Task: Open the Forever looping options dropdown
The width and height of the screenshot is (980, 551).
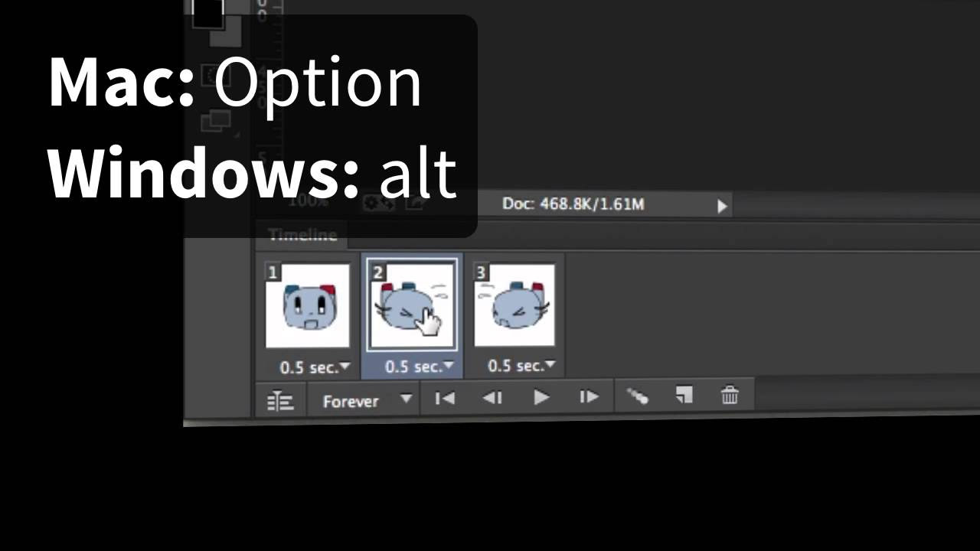Action: [367, 400]
